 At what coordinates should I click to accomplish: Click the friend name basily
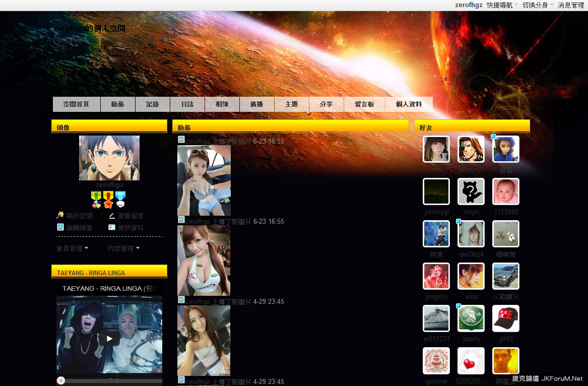472,339
